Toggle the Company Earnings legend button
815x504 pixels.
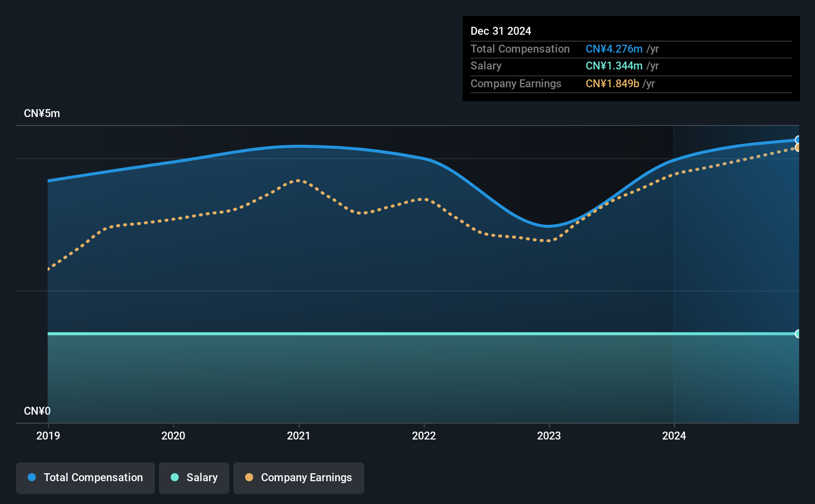[x=299, y=478]
